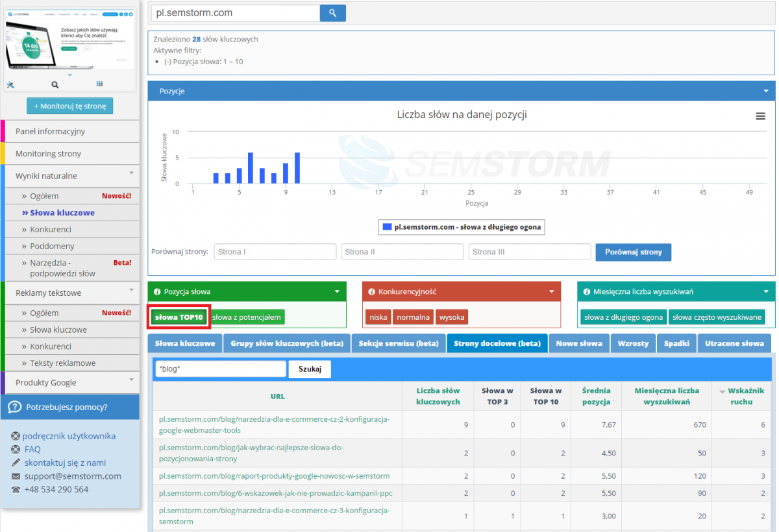The width and height of the screenshot is (779, 532).
Task: Apply słowa z długiego ogona filter
Action: (x=623, y=317)
